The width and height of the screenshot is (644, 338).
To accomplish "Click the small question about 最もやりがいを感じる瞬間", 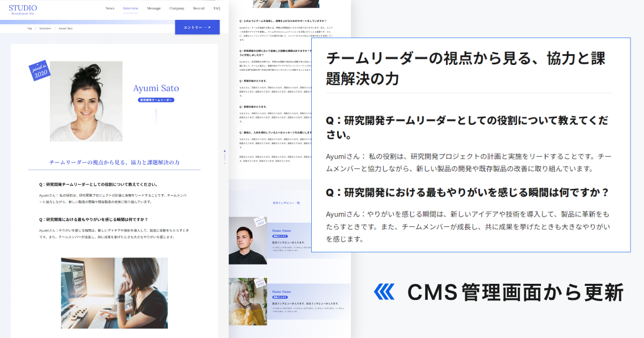I will (93, 219).
